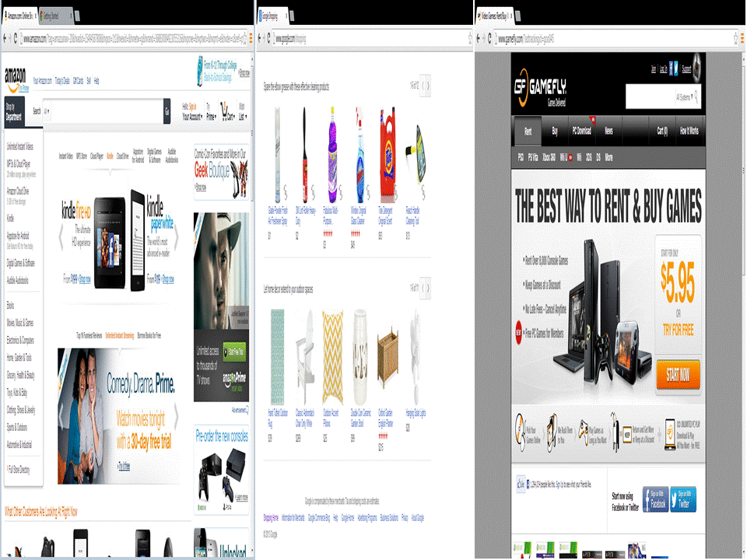Expand the Your Account dropdown on Amazon
The width and height of the screenshot is (747, 560).
coord(192,117)
